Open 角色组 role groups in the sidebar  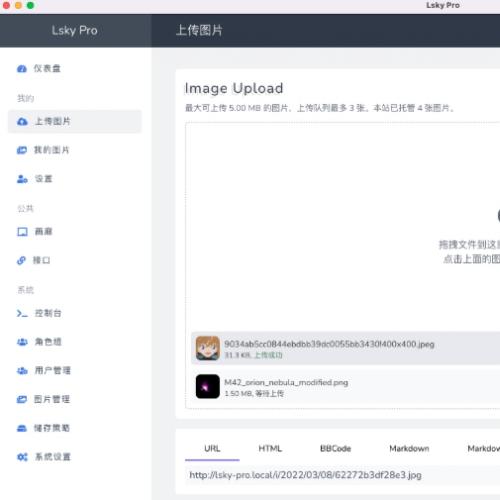point(75,342)
